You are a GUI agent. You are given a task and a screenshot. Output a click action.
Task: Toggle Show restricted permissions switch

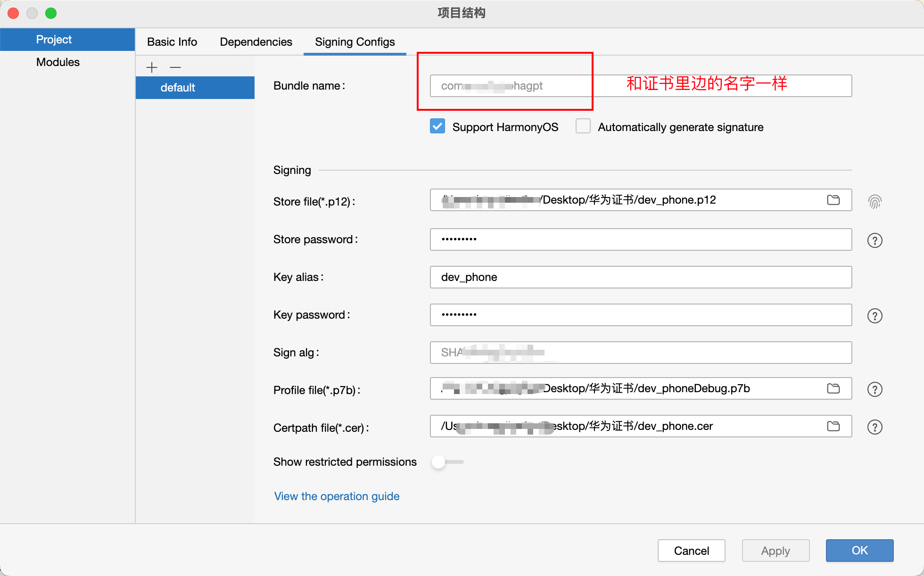click(447, 462)
